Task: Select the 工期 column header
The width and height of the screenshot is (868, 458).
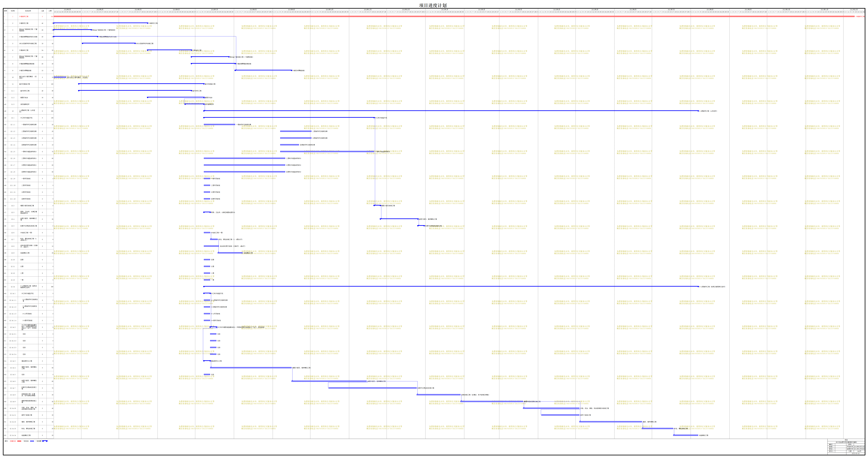Action: coord(50,11)
